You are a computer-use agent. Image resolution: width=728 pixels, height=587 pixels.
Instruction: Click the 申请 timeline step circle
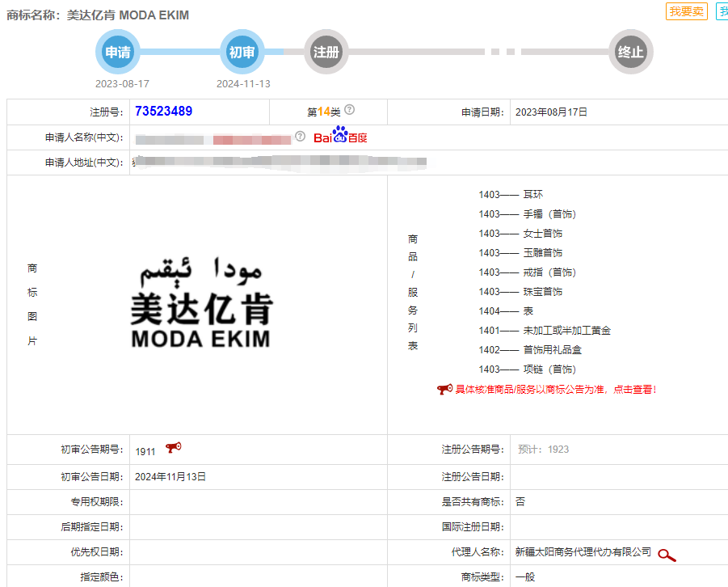point(118,52)
